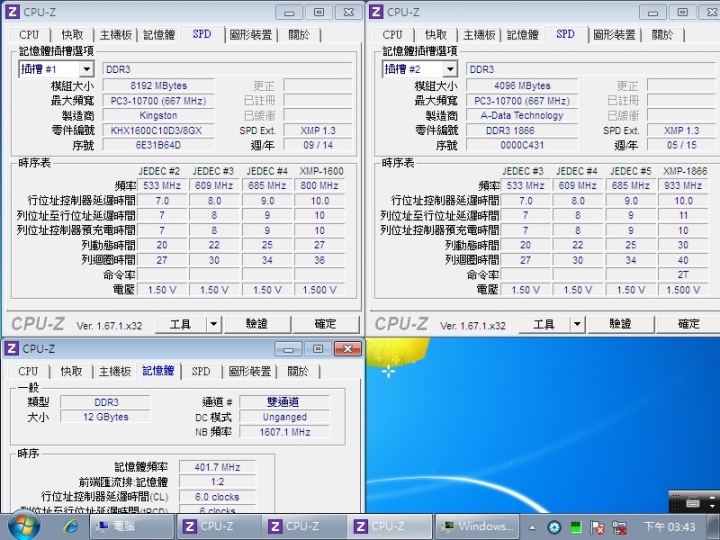Click the floating keyboard toolbar on desktop
Screen dimensions: 720x540
click(693, 502)
